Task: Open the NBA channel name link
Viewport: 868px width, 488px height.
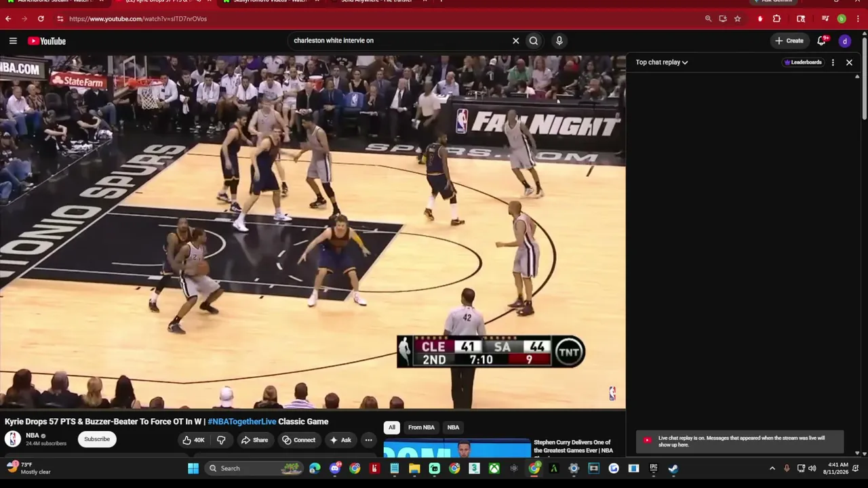Action: [33, 436]
